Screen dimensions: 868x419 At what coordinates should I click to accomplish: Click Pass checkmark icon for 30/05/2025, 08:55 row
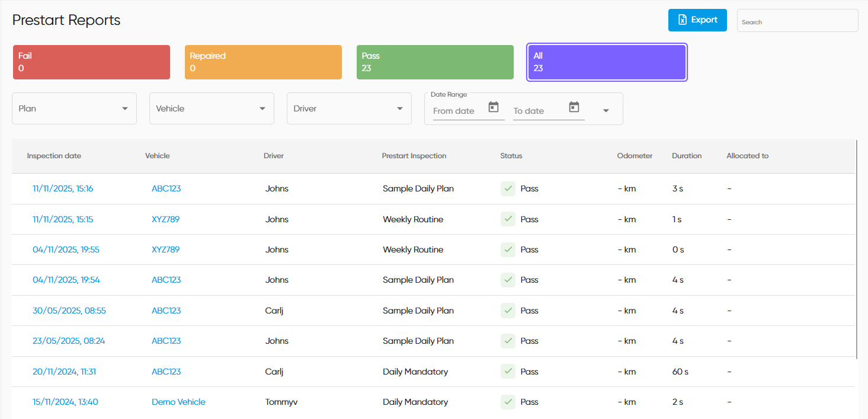click(508, 311)
